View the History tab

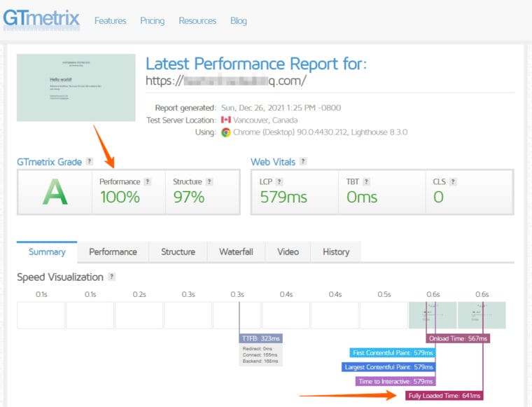coord(335,252)
